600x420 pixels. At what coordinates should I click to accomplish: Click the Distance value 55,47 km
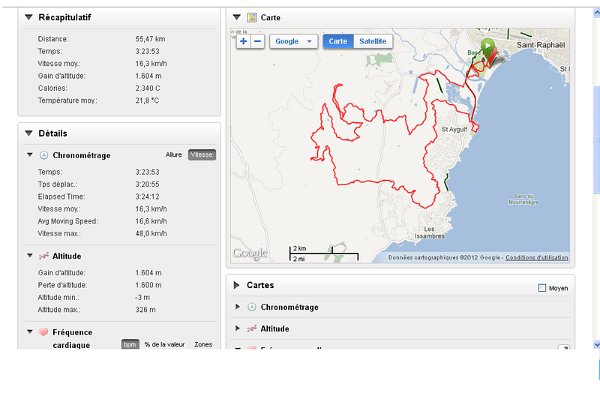click(x=150, y=39)
